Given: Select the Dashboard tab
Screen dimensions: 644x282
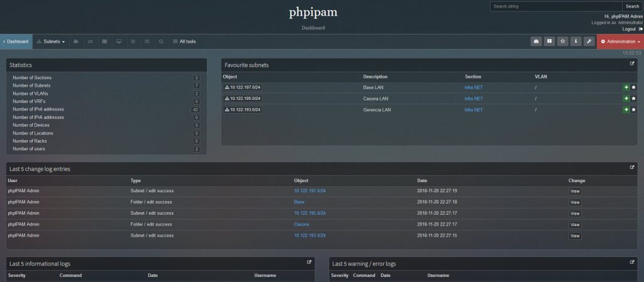Looking at the screenshot, I should click(x=16, y=41).
